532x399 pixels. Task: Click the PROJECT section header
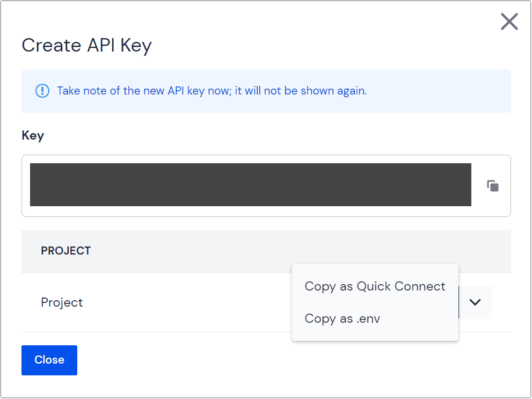pos(65,251)
